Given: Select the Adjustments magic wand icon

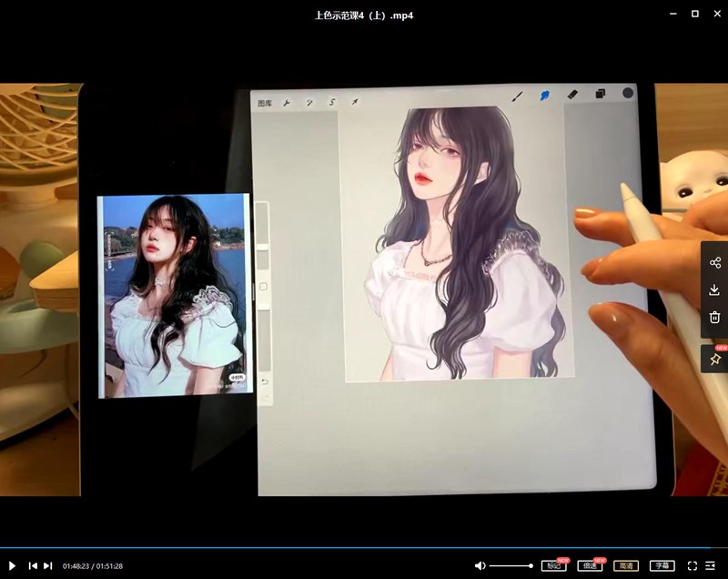Looking at the screenshot, I should pyautogui.click(x=308, y=102).
